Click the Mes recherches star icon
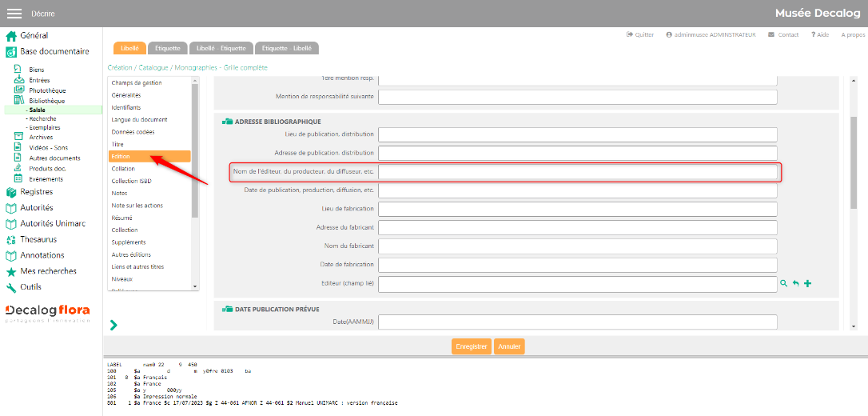Screen dimensions: 868x416 pyautogui.click(x=11, y=271)
